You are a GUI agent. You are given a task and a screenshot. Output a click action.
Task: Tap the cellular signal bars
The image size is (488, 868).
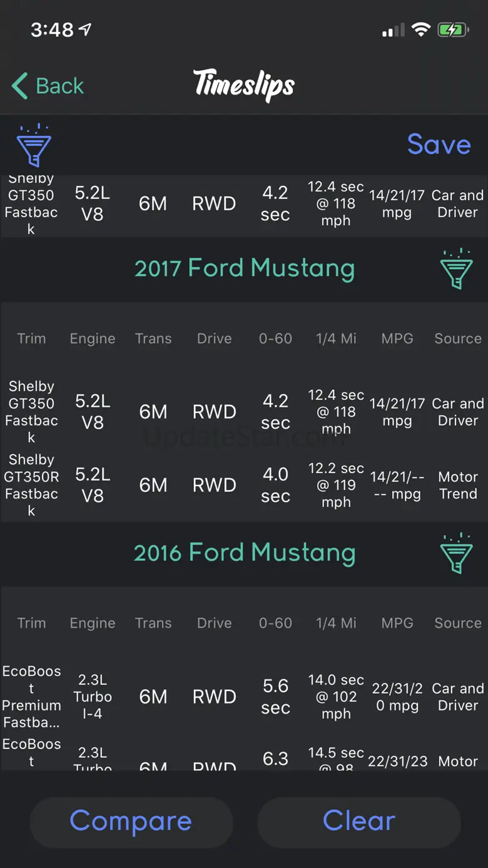point(394,30)
